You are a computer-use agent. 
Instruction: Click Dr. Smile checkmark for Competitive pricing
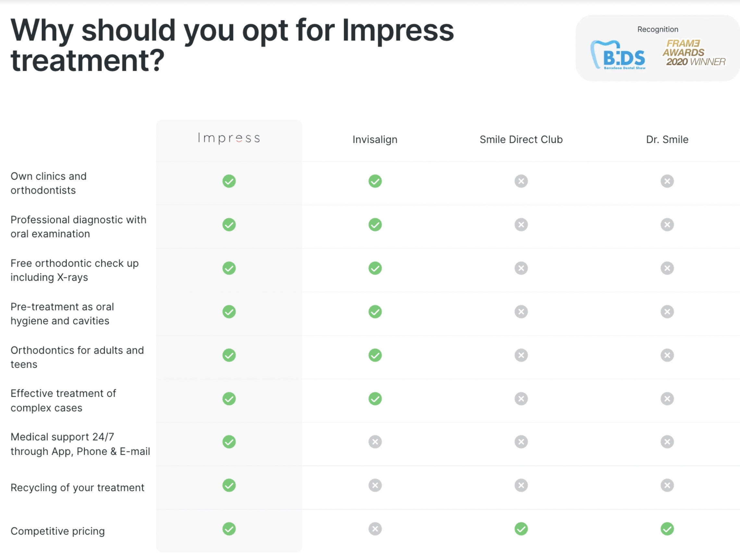(667, 529)
